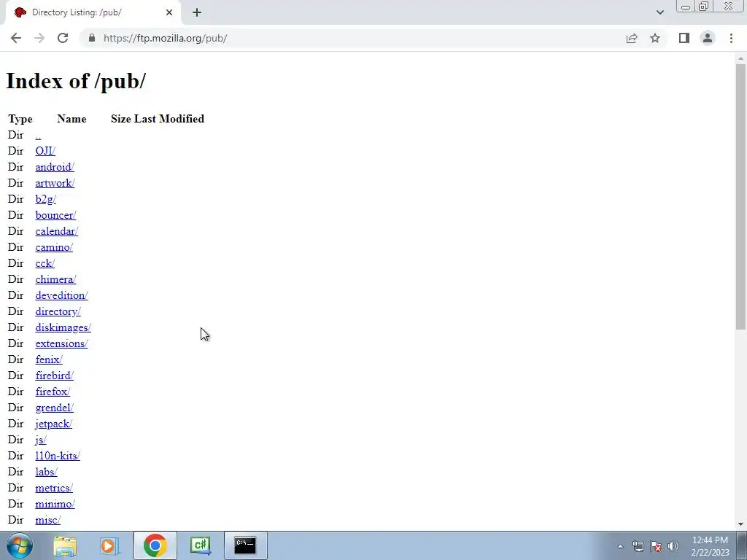
Task: Click the Show desktop button strip
Action: (742, 545)
